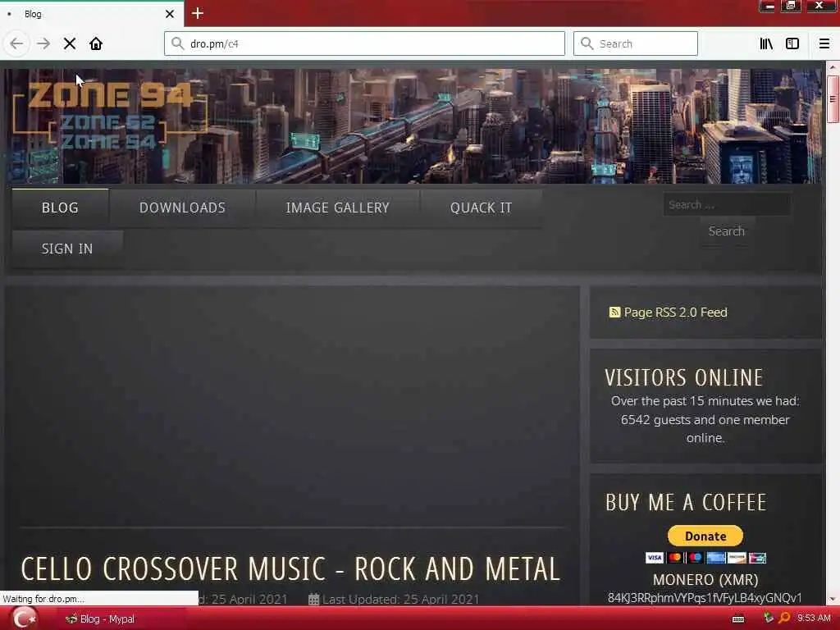This screenshot has height=630, width=840.
Task: Open a new tab with plus button
Action: click(x=198, y=13)
